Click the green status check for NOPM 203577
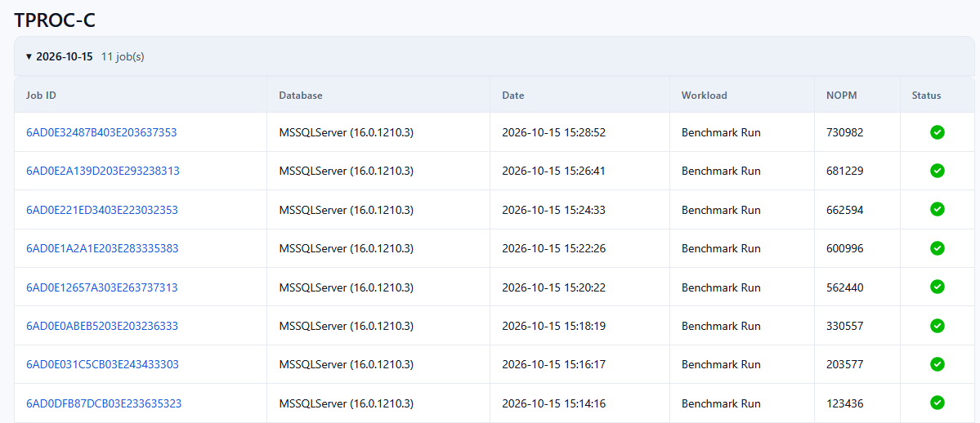The image size is (980, 423). (937, 363)
